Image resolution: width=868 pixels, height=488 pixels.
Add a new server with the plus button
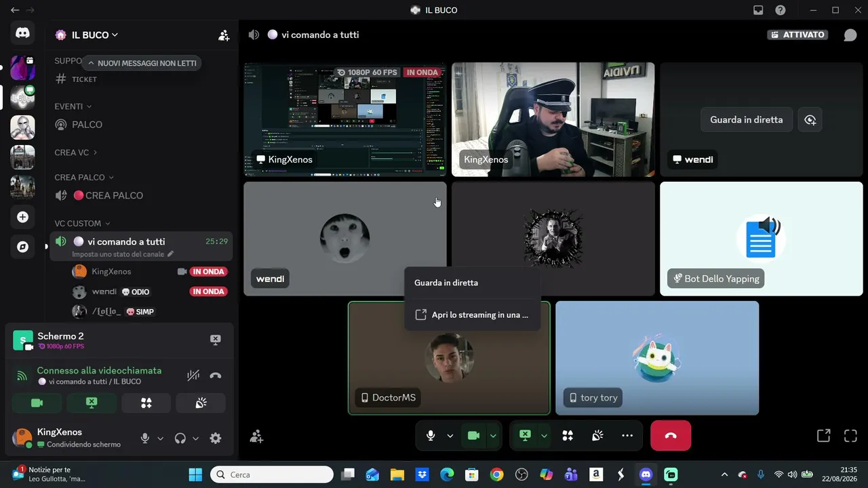click(22, 217)
